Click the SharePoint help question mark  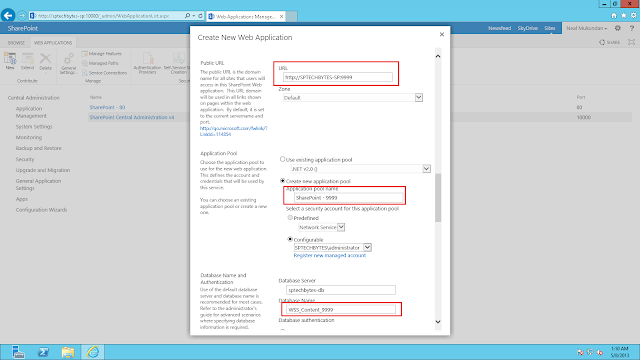click(632, 28)
